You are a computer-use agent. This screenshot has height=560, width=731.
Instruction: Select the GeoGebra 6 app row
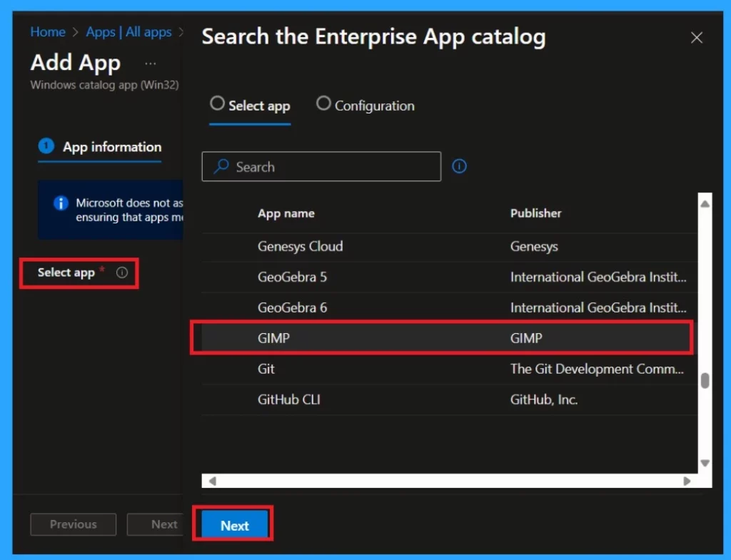pyautogui.click(x=450, y=307)
